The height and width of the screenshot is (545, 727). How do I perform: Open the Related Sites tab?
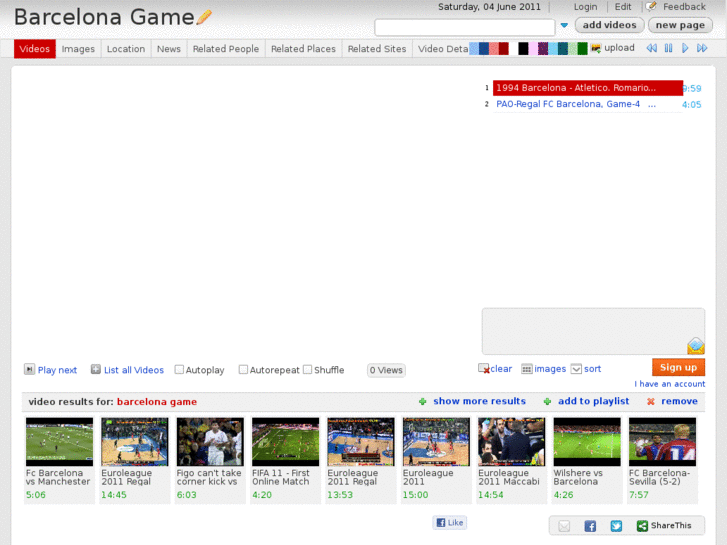(377, 49)
